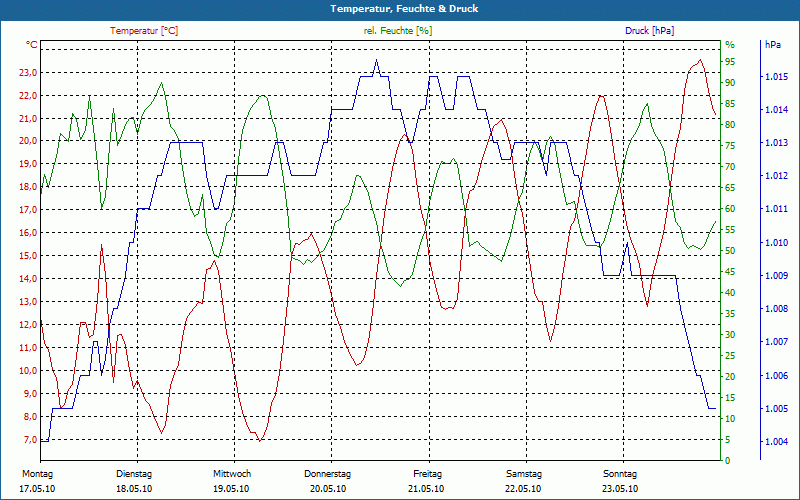This screenshot has height=500, width=800.
Task: Click the '23.05.10' date label
Action: [x=620, y=489]
